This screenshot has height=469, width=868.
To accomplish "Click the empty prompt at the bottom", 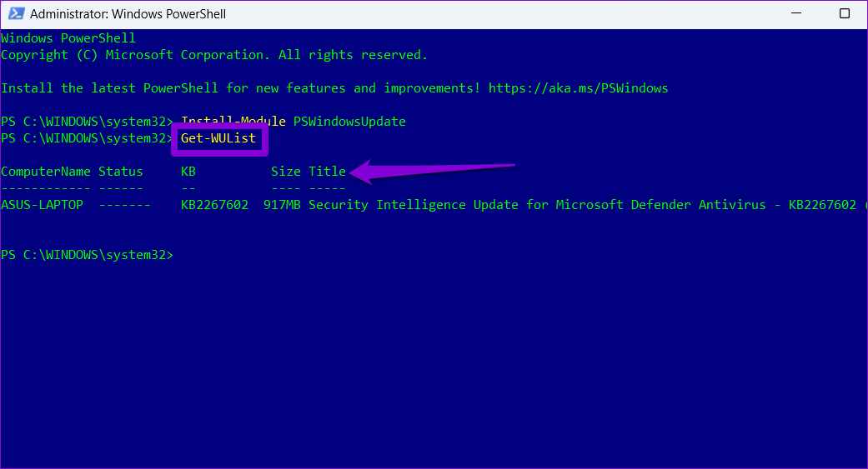I will click(x=87, y=255).
